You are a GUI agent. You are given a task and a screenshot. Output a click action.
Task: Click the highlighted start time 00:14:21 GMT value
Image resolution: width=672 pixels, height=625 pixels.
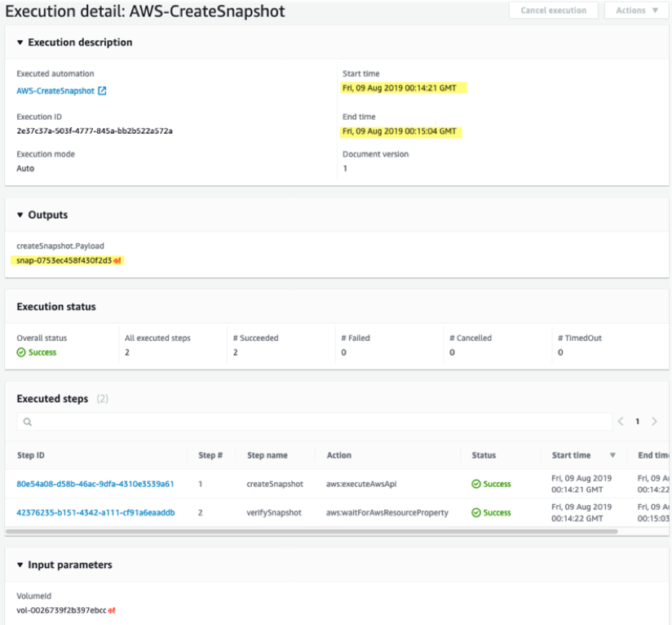(x=399, y=88)
